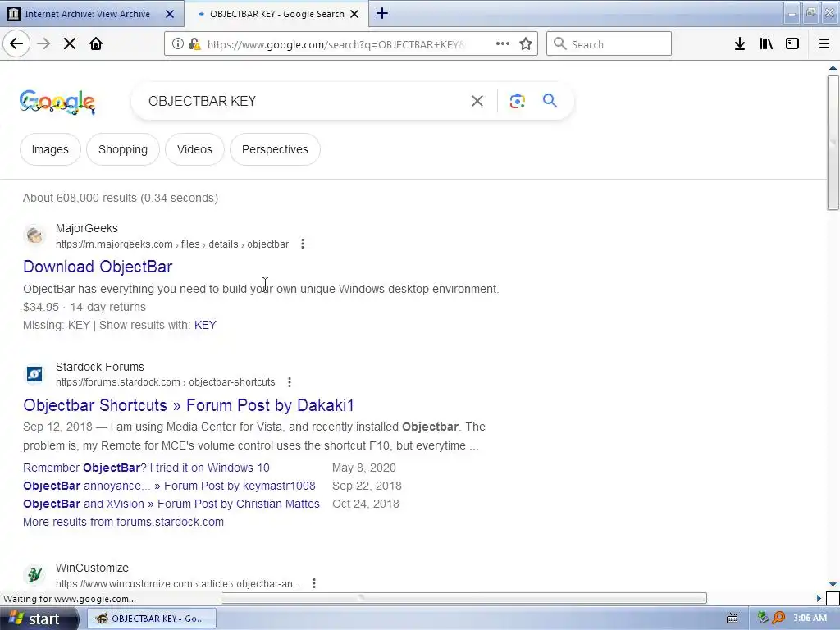The image size is (840, 630).
Task: Show site information icon in address bar
Action: (x=177, y=44)
